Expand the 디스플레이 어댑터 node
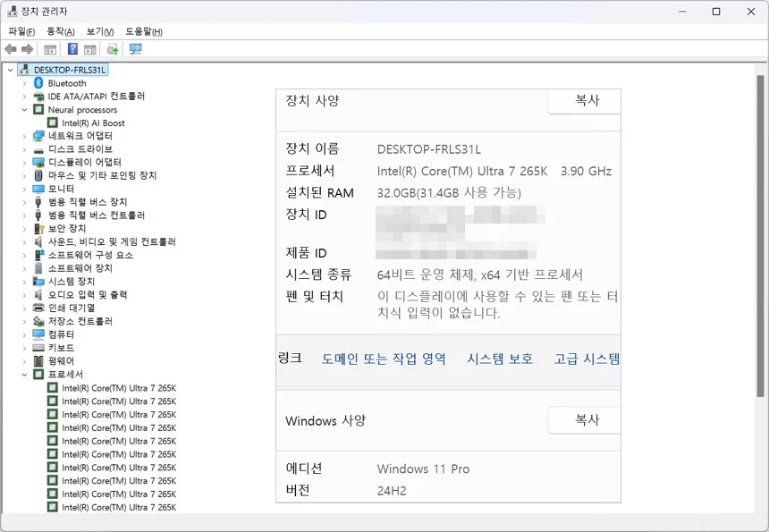The height and width of the screenshot is (532, 769). (x=24, y=163)
